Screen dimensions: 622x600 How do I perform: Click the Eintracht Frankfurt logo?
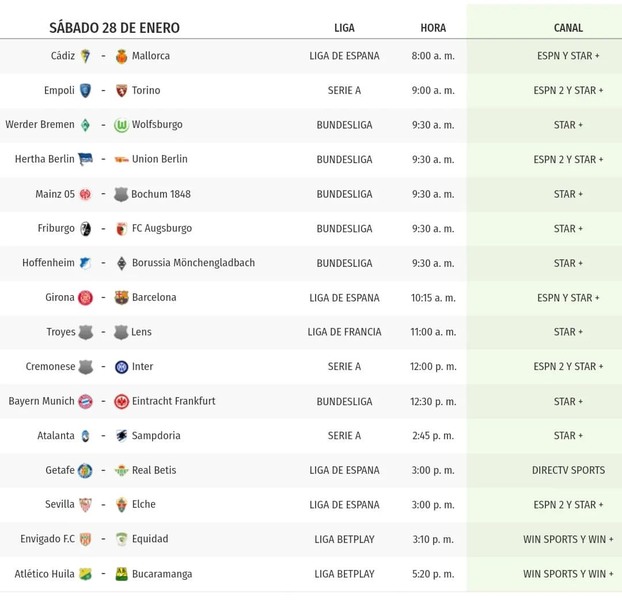(x=121, y=401)
